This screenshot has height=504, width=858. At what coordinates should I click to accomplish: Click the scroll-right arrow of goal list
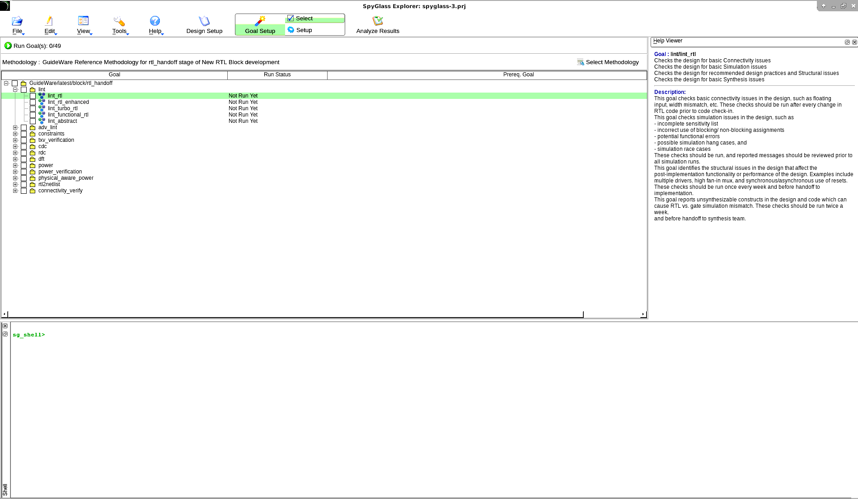click(643, 314)
